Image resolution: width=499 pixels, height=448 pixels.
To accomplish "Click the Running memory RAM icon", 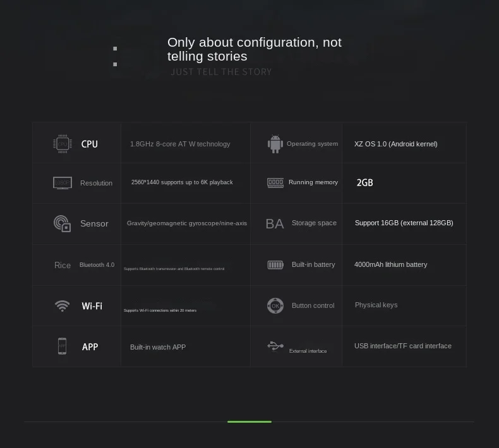I will [x=275, y=182].
